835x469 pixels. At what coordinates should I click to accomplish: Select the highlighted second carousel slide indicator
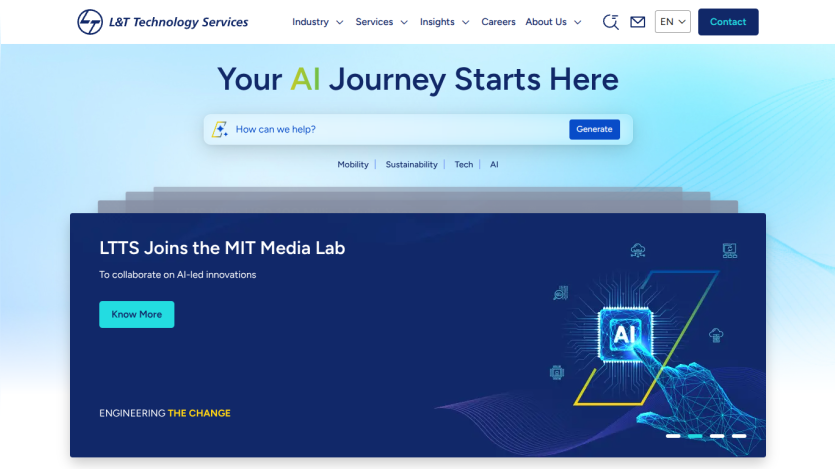click(x=695, y=436)
